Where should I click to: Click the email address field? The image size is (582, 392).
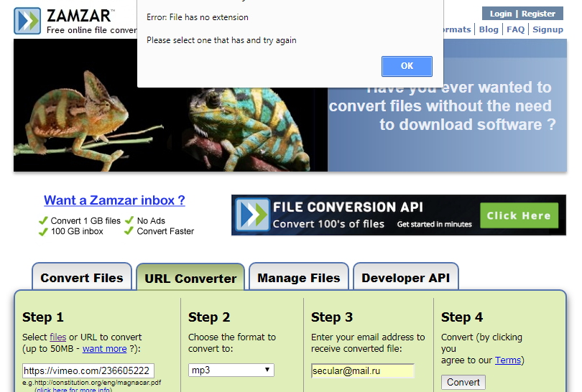pyautogui.click(x=363, y=371)
